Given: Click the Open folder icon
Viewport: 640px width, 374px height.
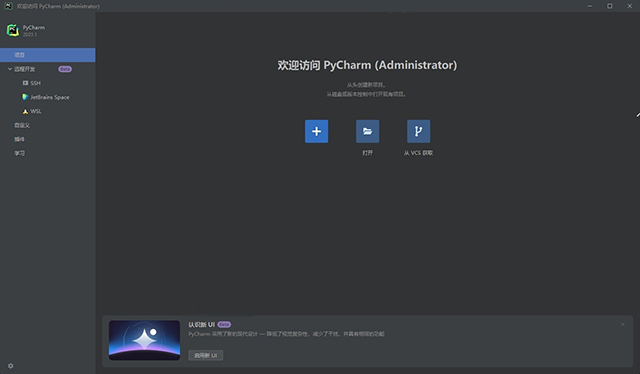Looking at the screenshot, I should tap(367, 131).
